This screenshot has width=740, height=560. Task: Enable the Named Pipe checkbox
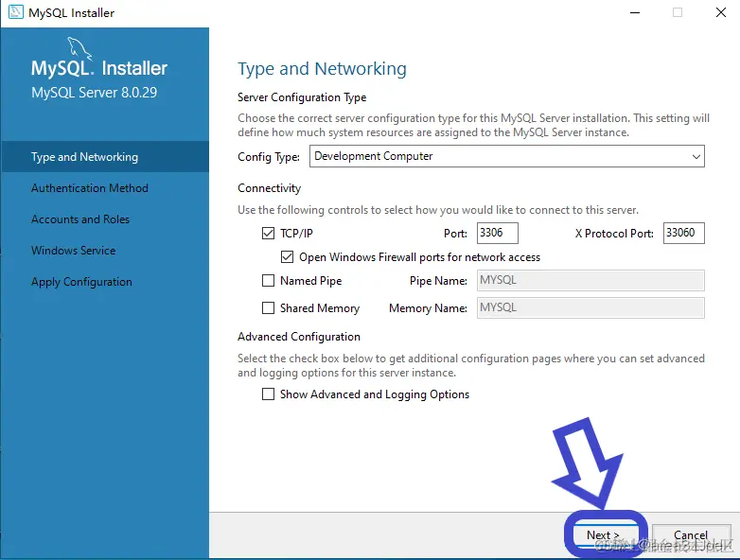pyautogui.click(x=268, y=281)
